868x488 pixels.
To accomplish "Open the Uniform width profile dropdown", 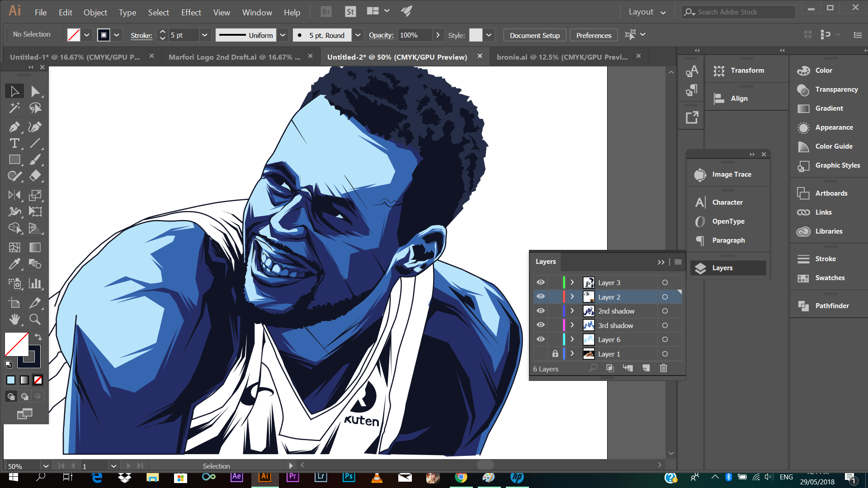I will click(283, 35).
